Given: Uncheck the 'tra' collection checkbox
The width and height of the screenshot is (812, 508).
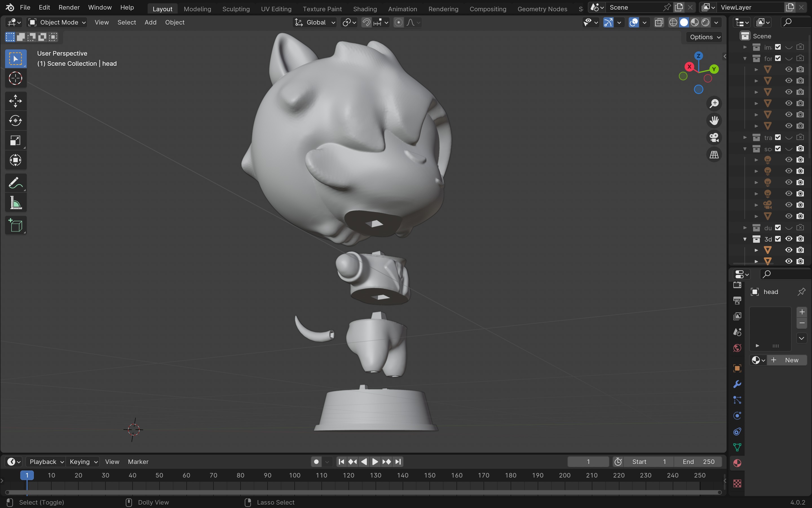Looking at the screenshot, I should (778, 137).
